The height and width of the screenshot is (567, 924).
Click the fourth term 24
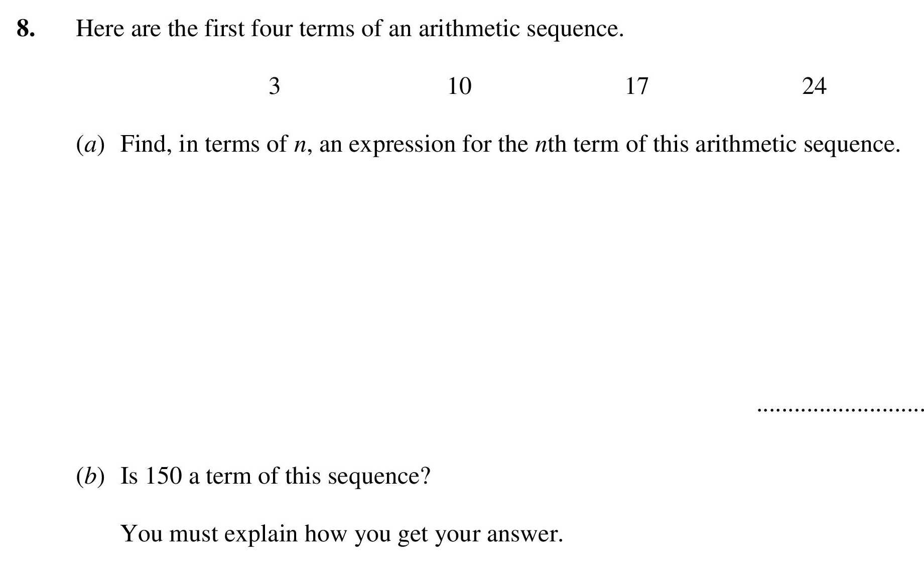(x=814, y=86)
